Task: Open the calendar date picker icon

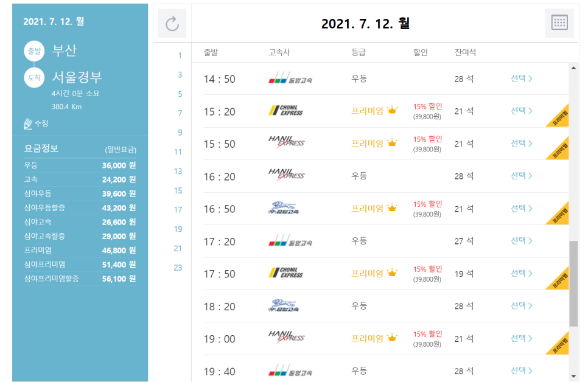Action: click(559, 24)
